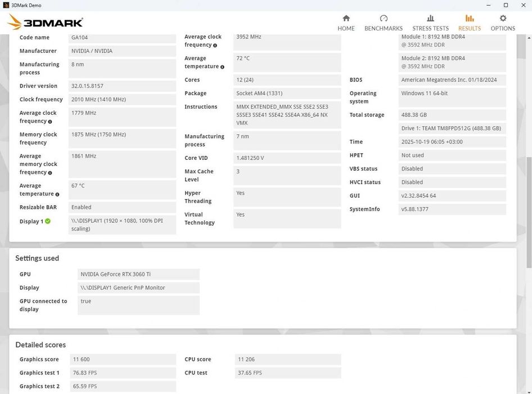The width and height of the screenshot is (532, 394).
Task: Click the Settings used heading
Action: pos(37,258)
